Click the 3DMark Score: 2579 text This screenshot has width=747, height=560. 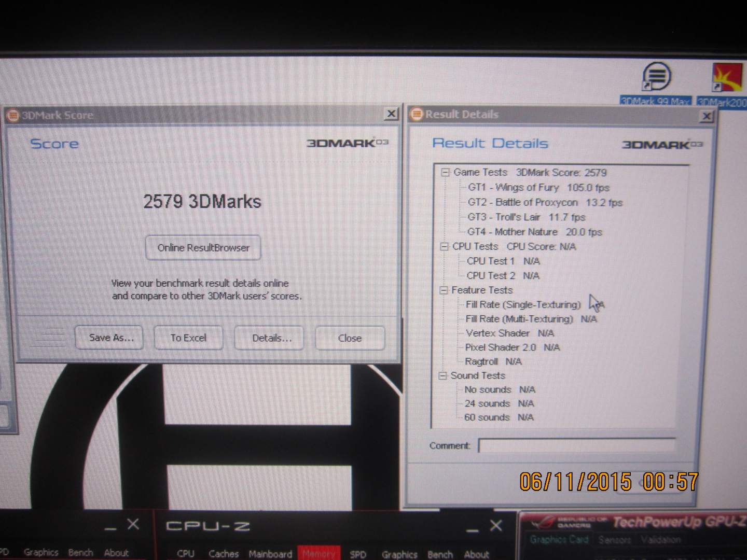click(561, 172)
